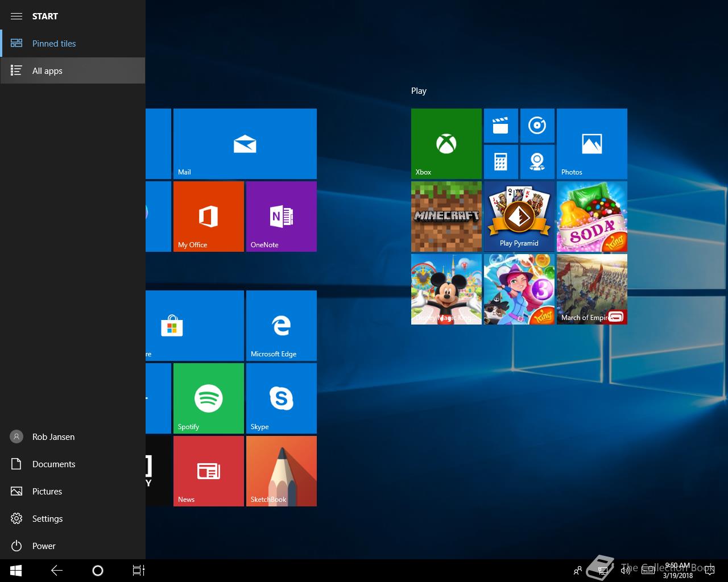This screenshot has height=582, width=728.
Task: Open the Pictures folder shortcut
Action: (73, 492)
